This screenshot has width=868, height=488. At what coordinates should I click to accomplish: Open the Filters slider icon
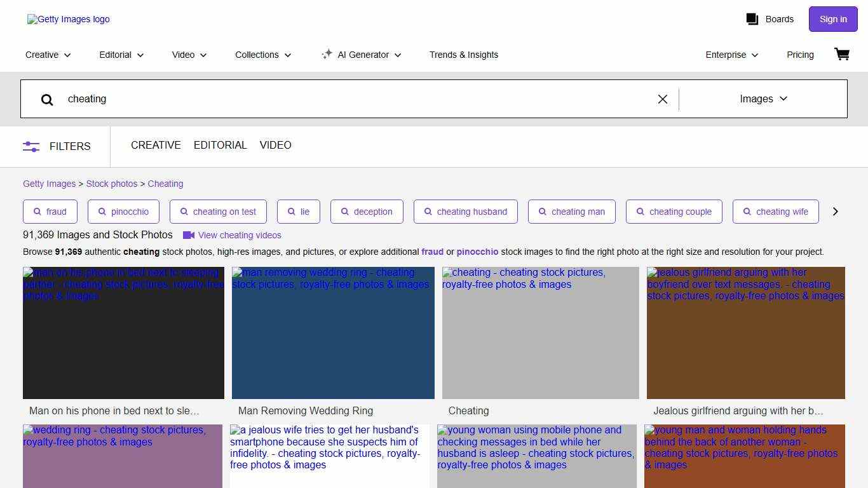coord(31,146)
